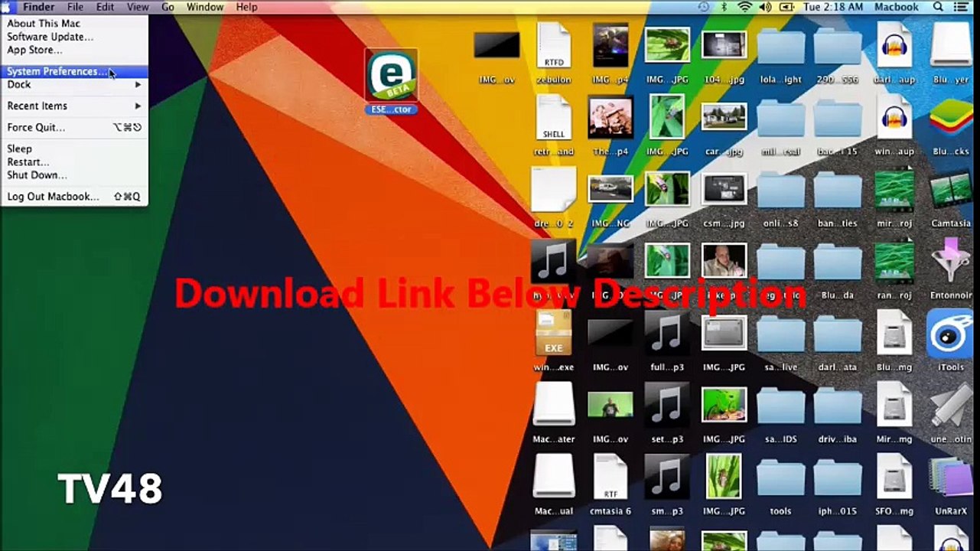
Task: Launch the BlueStacks app icon
Action: [951, 118]
